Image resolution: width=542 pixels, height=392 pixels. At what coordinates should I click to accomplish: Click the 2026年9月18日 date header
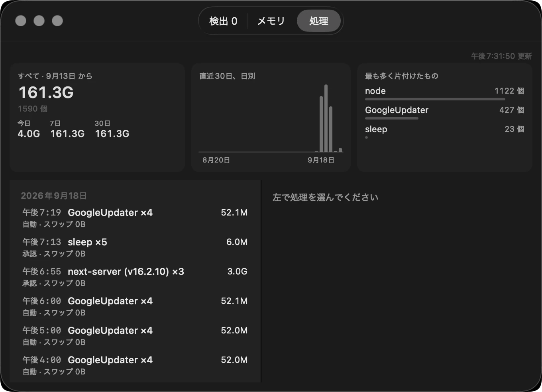point(54,196)
